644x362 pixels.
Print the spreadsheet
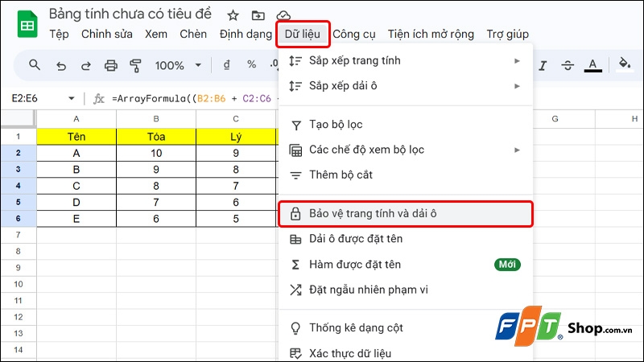click(x=110, y=65)
